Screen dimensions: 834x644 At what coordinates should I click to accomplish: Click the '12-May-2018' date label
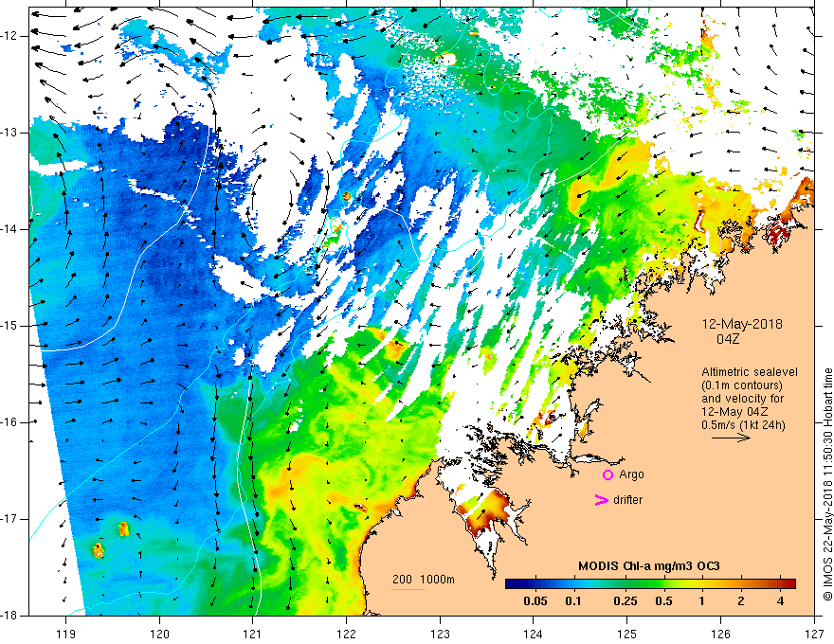point(742,324)
